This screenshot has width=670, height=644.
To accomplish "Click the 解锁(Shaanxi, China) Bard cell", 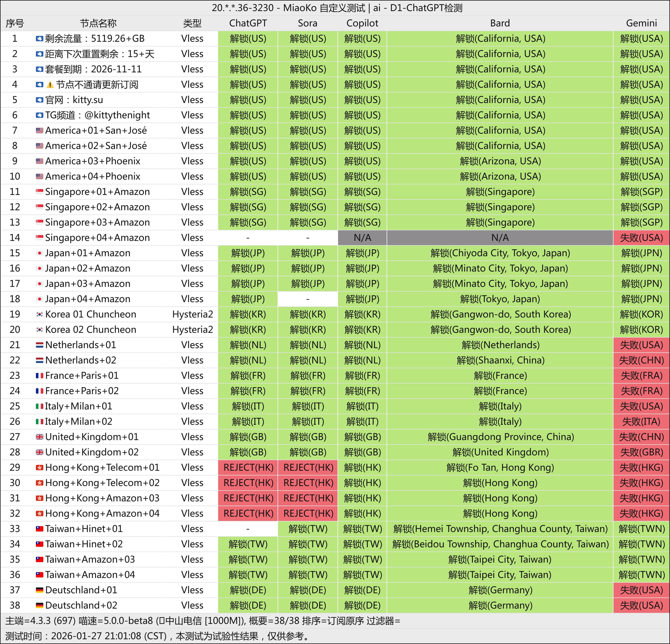I will click(500, 360).
